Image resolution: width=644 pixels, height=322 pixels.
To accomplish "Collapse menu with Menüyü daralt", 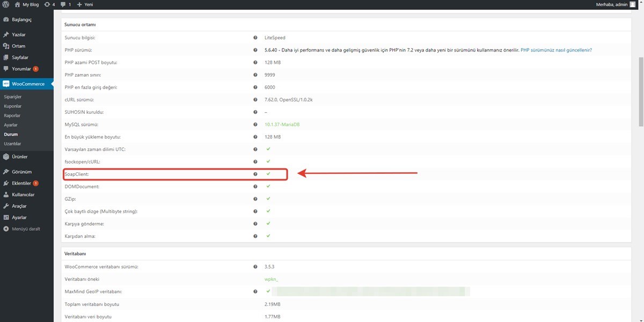I will tap(27, 229).
